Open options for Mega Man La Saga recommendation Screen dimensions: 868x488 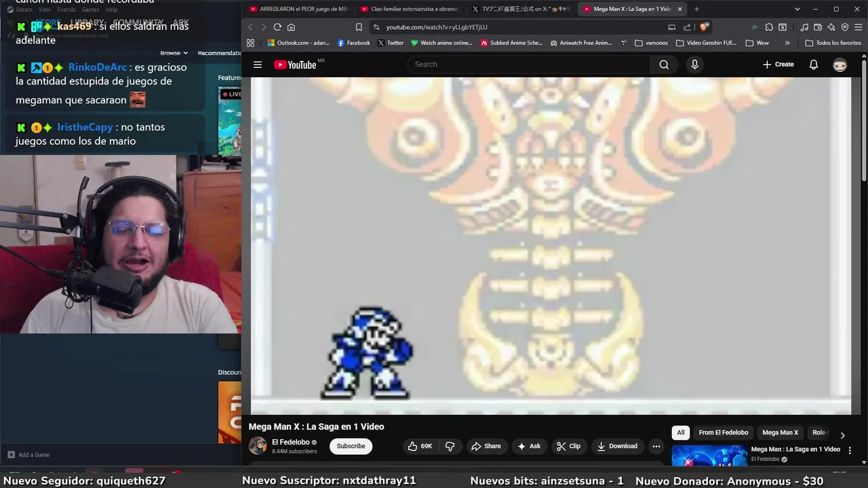pos(850,450)
